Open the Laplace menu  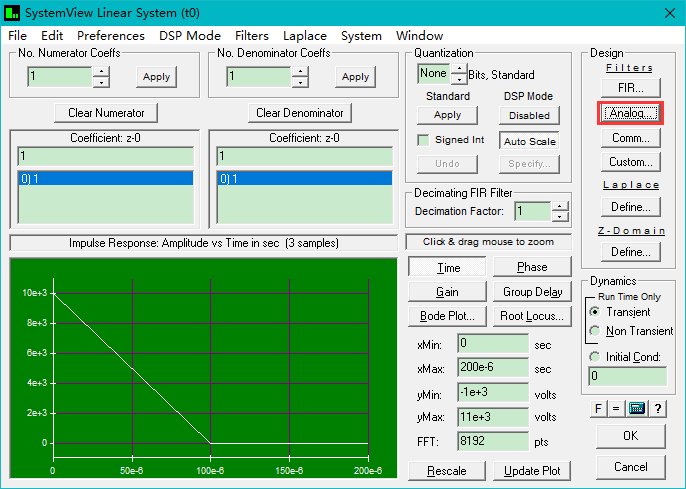pyautogui.click(x=305, y=35)
